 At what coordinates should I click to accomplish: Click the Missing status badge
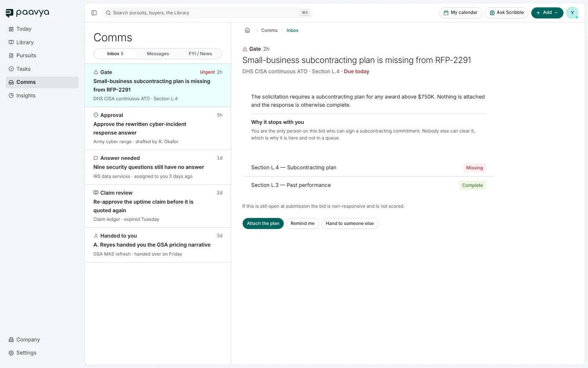[474, 168]
